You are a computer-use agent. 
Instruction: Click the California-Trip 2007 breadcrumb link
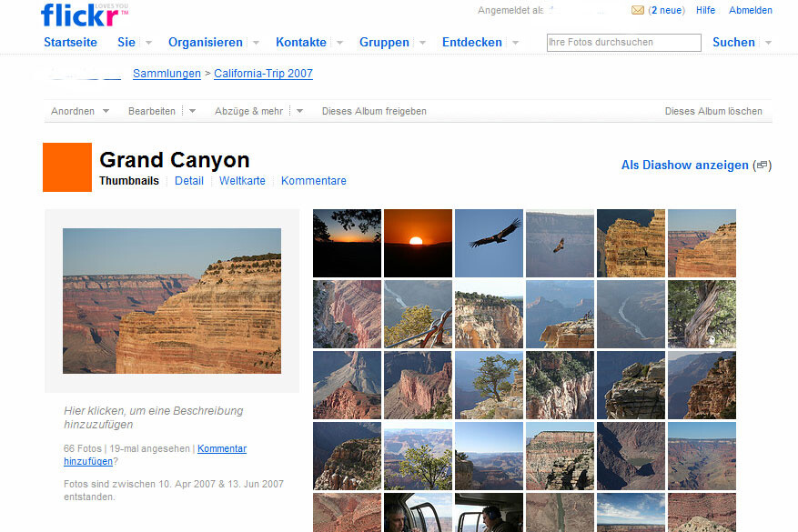pyautogui.click(x=263, y=74)
